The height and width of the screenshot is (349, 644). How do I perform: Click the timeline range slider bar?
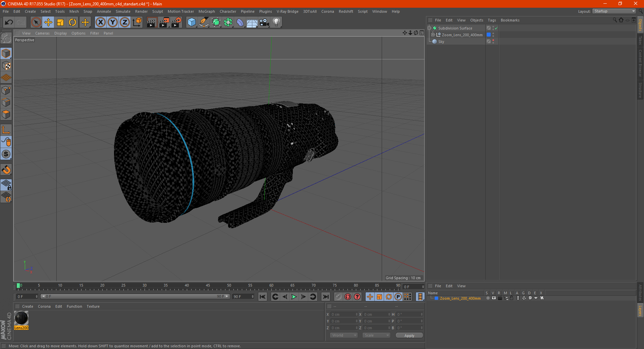135,297
